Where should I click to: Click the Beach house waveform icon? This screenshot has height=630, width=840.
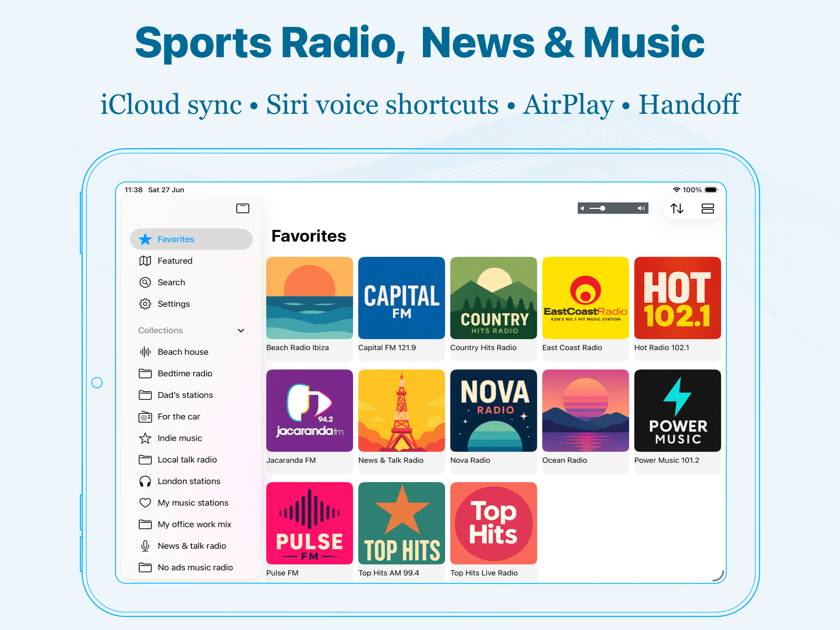(x=145, y=352)
